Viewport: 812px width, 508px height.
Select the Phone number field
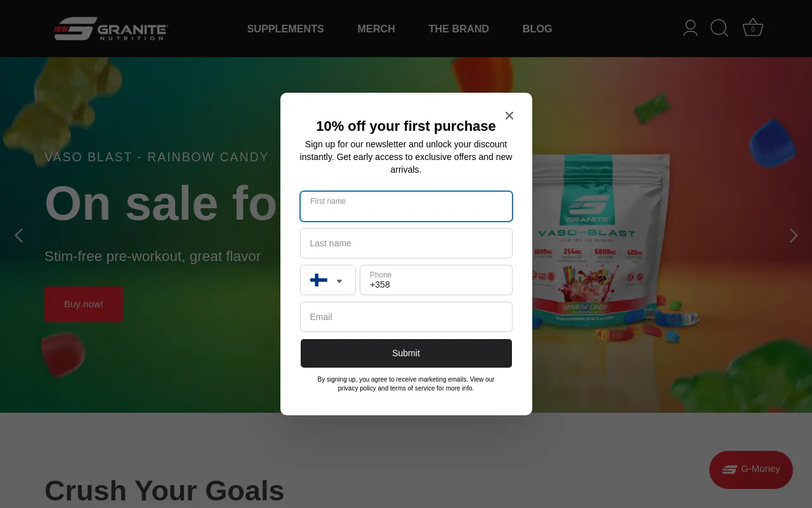click(436, 280)
